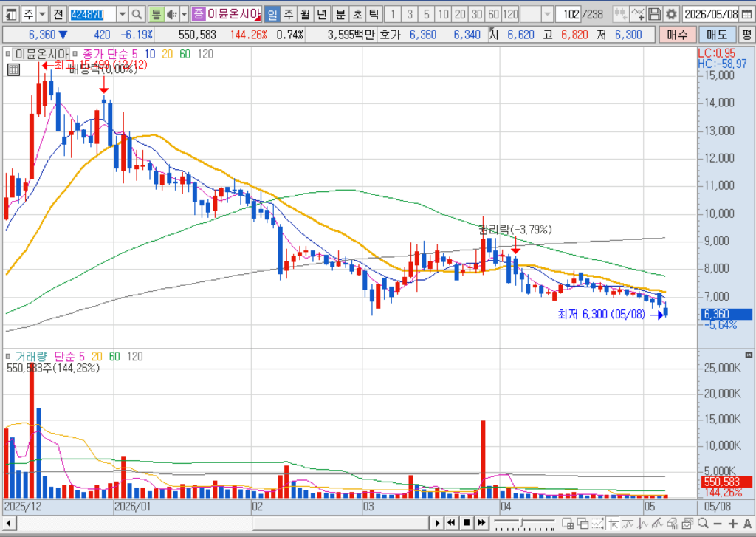Expand the minute interval dropdown arrow
The width and height of the screenshot is (756, 537).
pyautogui.click(x=547, y=15)
